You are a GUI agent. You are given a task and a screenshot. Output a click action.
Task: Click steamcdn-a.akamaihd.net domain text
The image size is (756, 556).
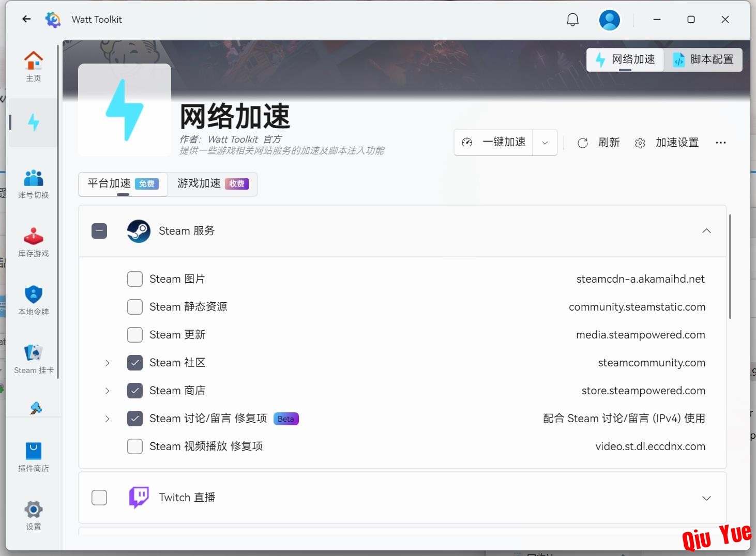coord(641,279)
